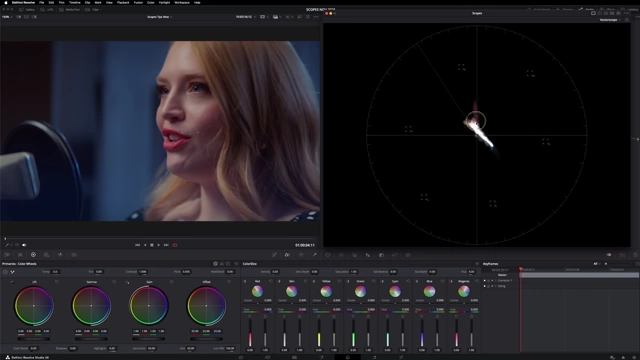Viewport: 640px width, 360px height.
Task: Show the Keyframes palette icon
Action: [609, 255]
